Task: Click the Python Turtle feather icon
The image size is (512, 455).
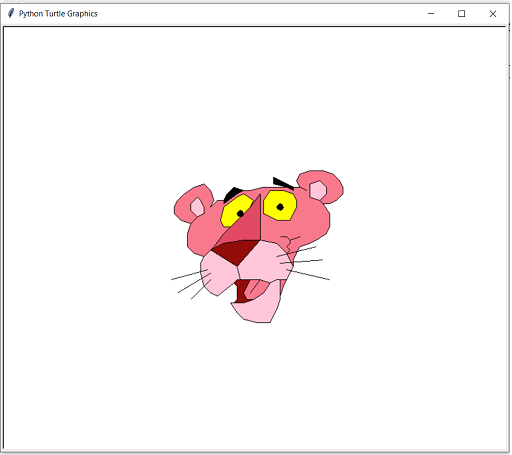Action: pyautogui.click(x=11, y=14)
